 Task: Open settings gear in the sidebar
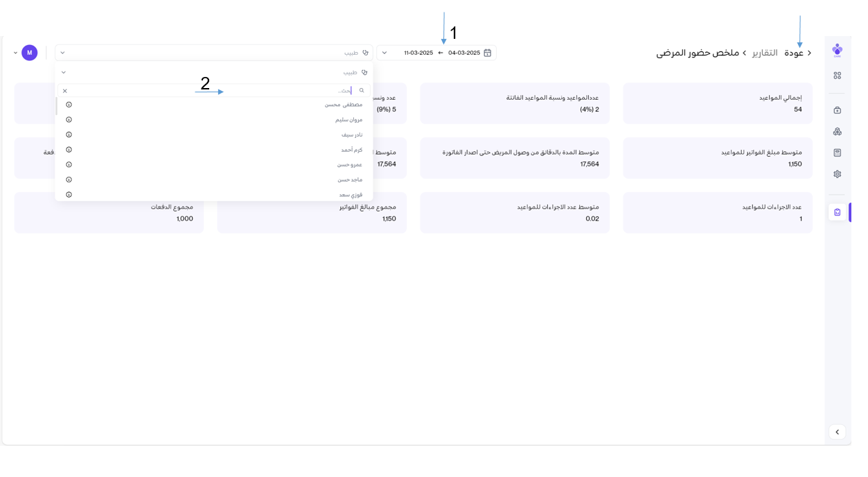[837, 174]
